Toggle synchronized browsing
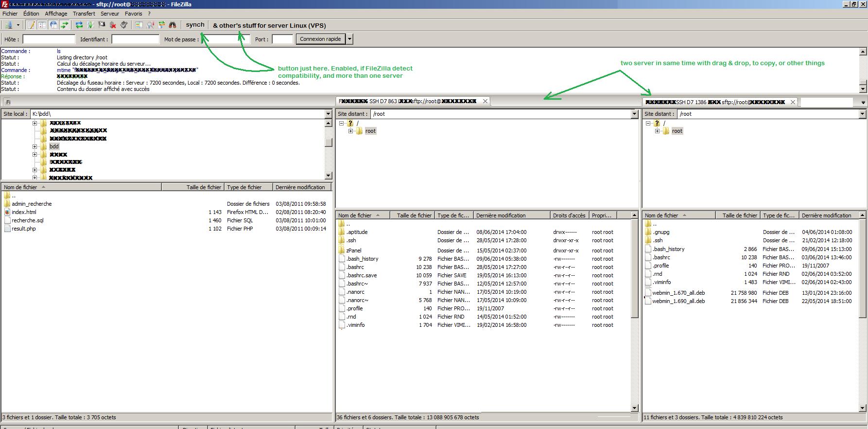The width and height of the screenshot is (868, 429). tap(161, 25)
